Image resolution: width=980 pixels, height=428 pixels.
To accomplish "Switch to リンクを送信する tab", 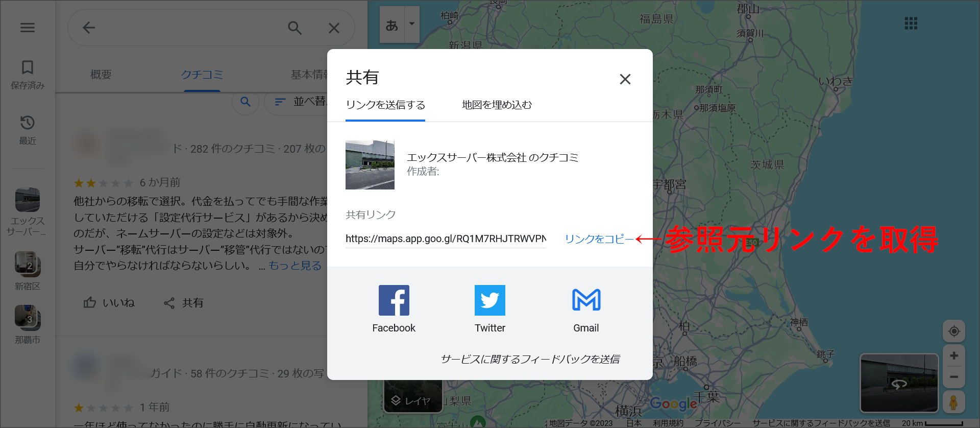I will point(385,105).
